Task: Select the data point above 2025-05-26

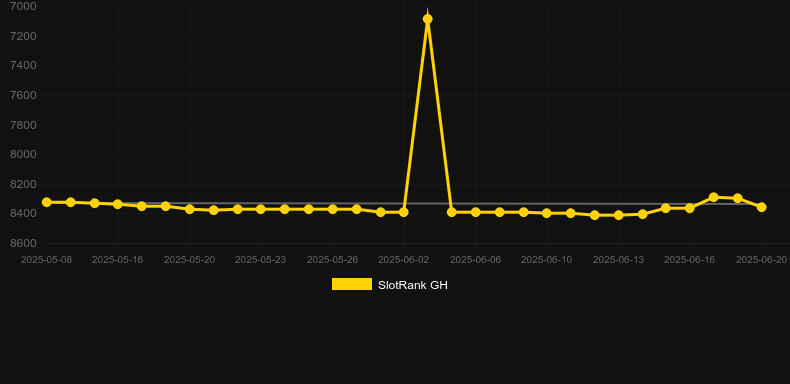Action: pyautogui.click(x=333, y=209)
